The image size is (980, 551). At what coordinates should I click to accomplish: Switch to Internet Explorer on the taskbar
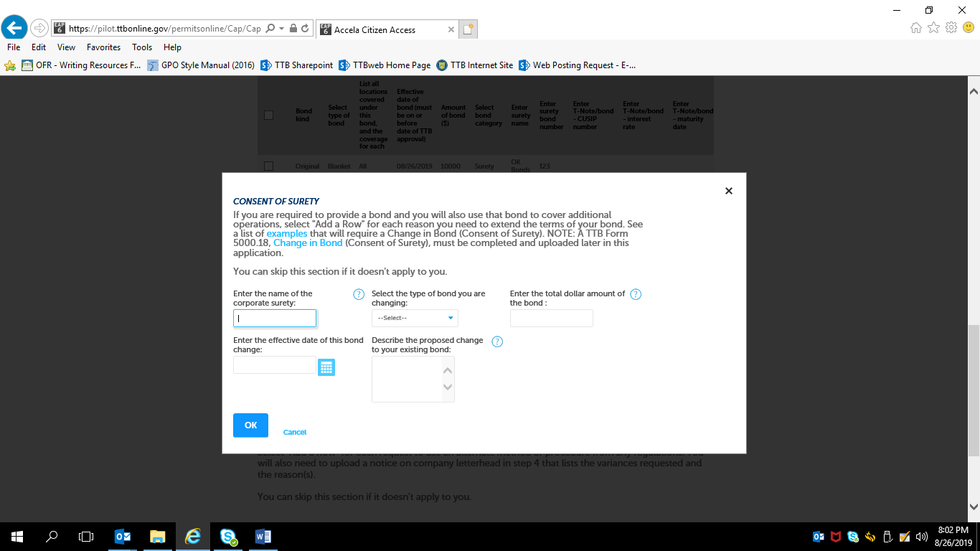tap(193, 537)
